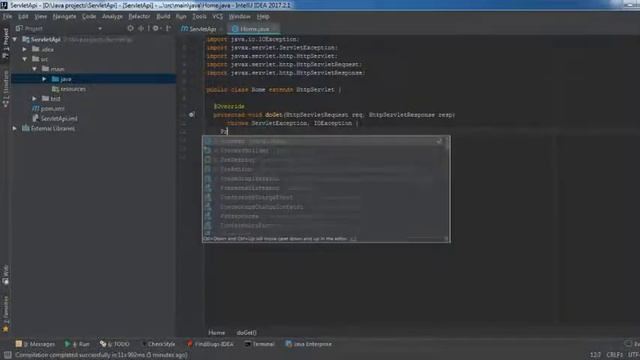This screenshot has height=360, width=640.
Task: Click the HttpServlet class name in code
Action: [x=315, y=89]
